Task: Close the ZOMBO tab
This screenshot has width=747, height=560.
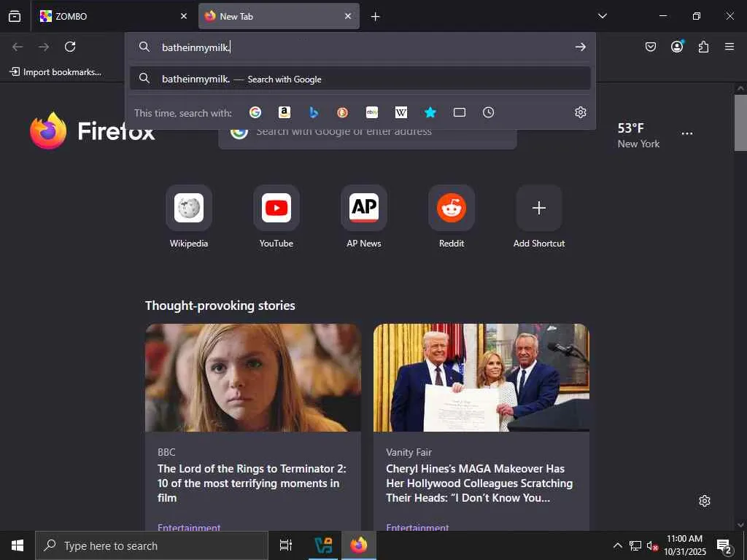Action: point(183,16)
